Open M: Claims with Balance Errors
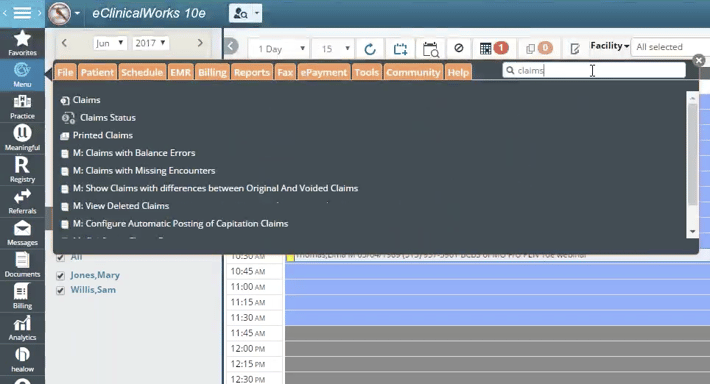710x384 pixels. click(134, 153)
